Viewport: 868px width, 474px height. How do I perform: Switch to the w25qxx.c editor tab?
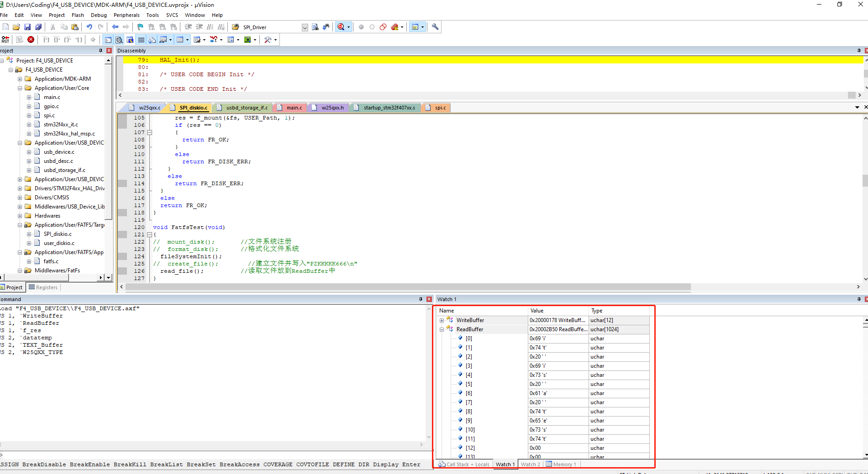(145, 108)
